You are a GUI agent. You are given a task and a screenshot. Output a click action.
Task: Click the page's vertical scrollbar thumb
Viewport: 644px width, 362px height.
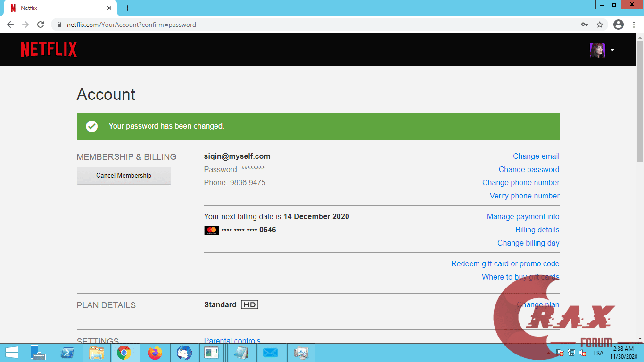coord(640,102)
